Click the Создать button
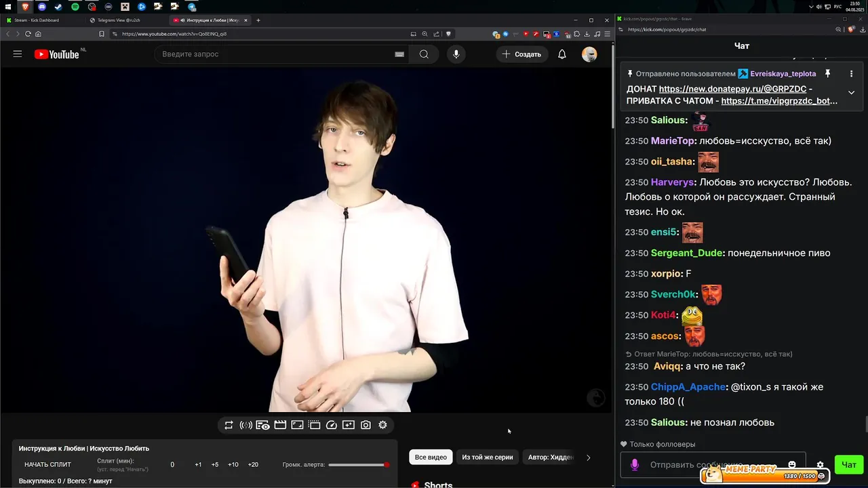 [521, 54]
